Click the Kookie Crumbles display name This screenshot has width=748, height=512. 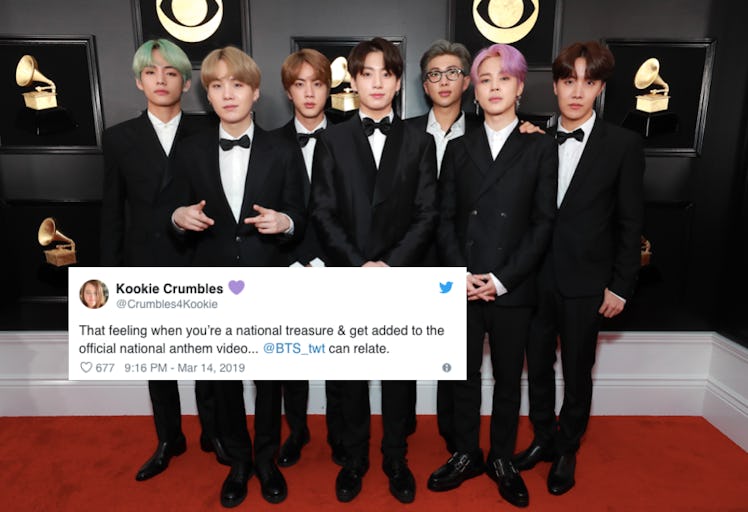[x=169, y=289]
